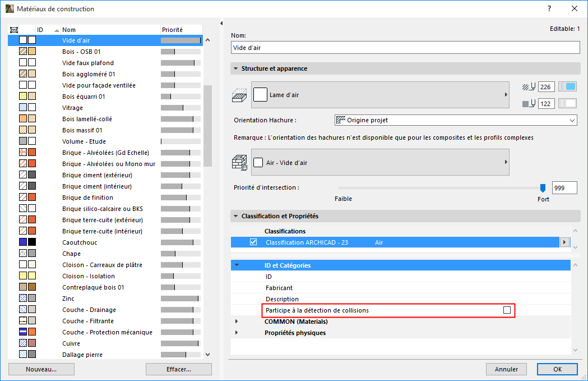Expand the COMMON (Materials) properties group

237,322
